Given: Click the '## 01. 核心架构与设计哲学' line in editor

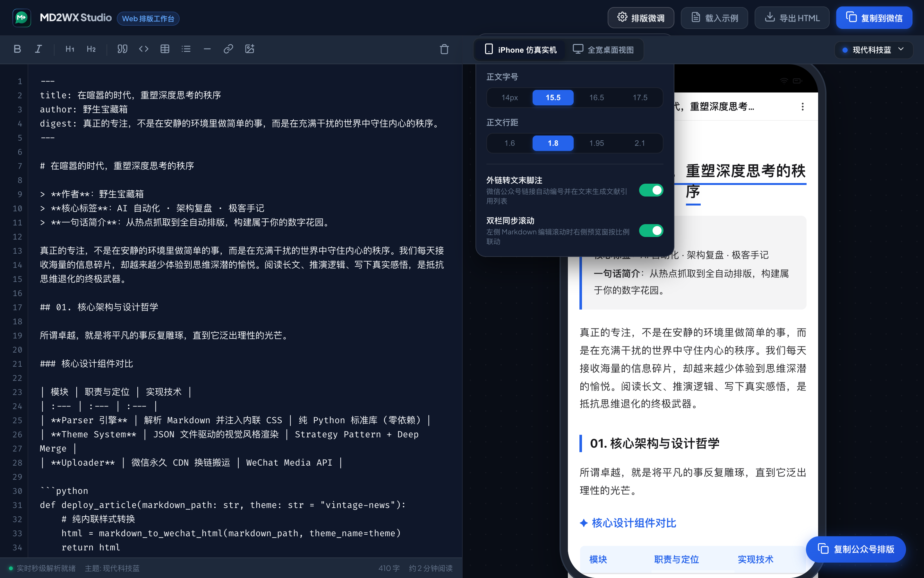Looking at the screenshot, I should point(99,307).
